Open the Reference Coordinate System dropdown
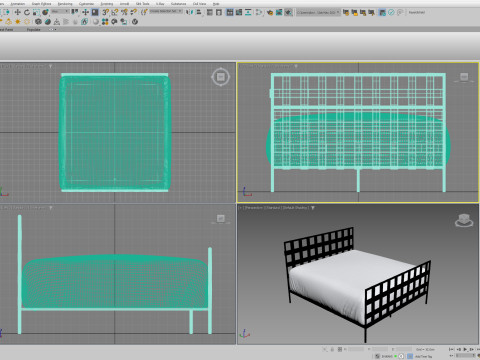The width and height of the screenshot is (480, 360). click(x=60, y=11)
